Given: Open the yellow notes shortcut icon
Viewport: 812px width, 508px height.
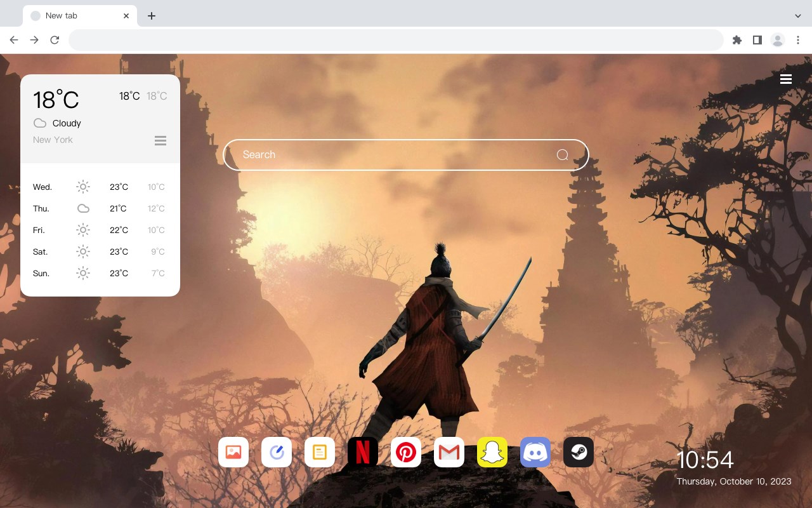Looking at the screenshot, I should (x=320, y=452).
